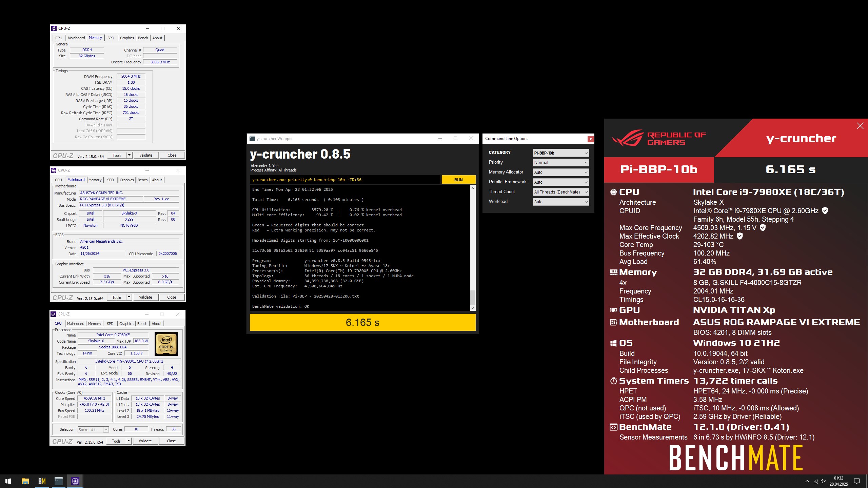Click the y-cruncher output scrollbar thumb
Screen dimensions: 868x488
point(473,298)
